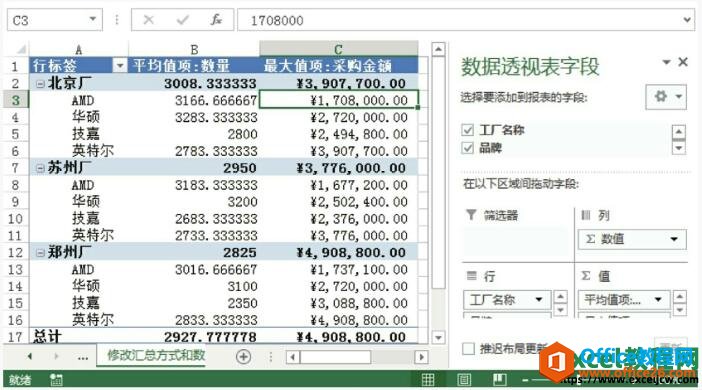Select cell with 2927.777778

tap(194, 337)
